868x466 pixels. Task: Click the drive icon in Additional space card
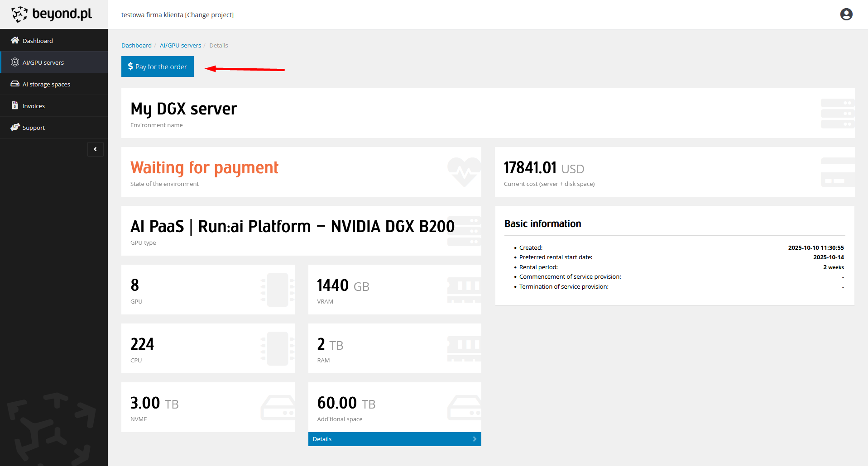coord(464,408)
